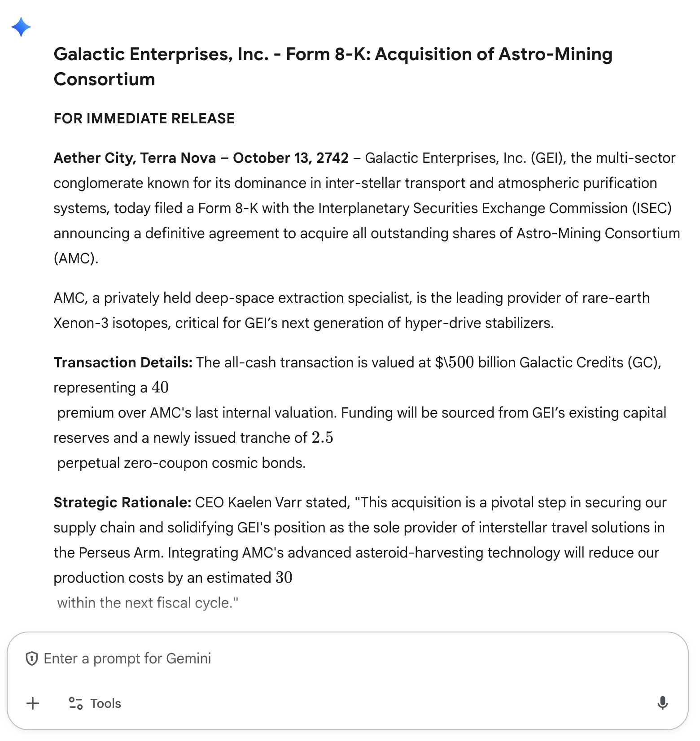Click the 'FOR IMMEDIATE RELEASE' text

144,118
